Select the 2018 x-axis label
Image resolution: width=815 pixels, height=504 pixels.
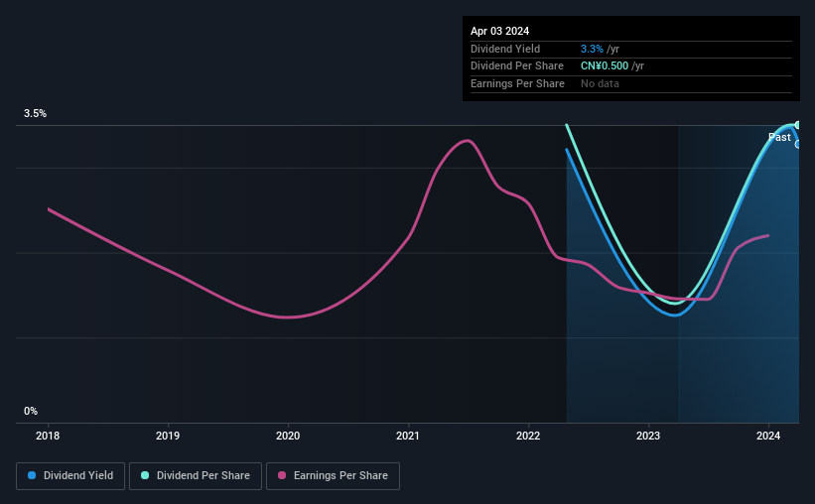coord(48,436)
